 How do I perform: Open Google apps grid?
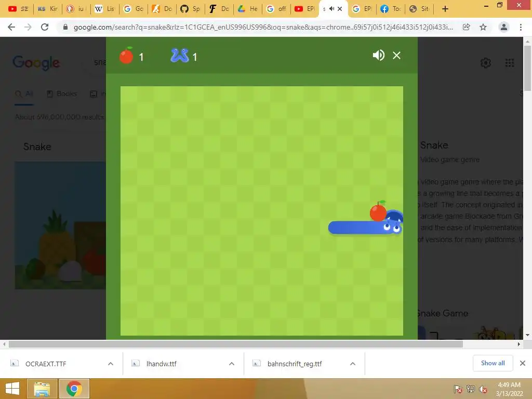(x=510, y=63)
